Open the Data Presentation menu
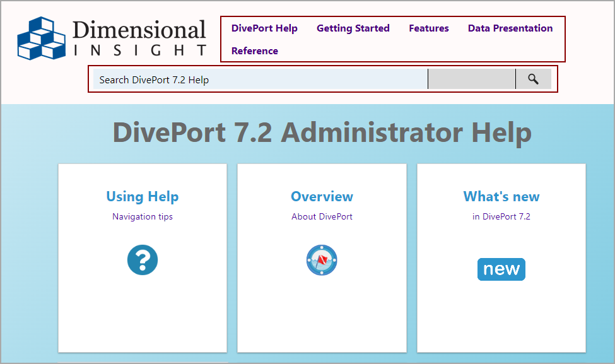The height and width of the screenshot is (364, 615). [x=510, y=28]
